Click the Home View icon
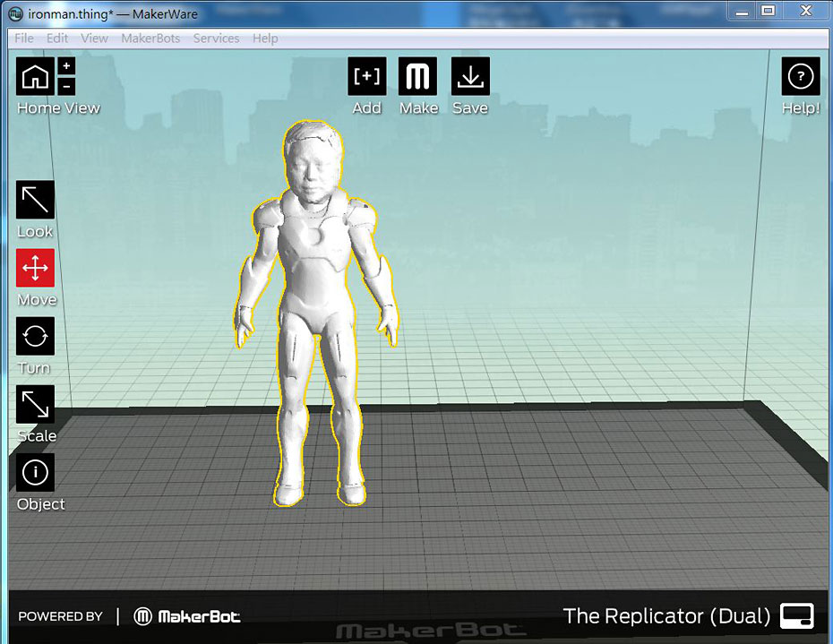Image resolution: width=833 pixels, height=644 pixels. (x=35, y=76)
